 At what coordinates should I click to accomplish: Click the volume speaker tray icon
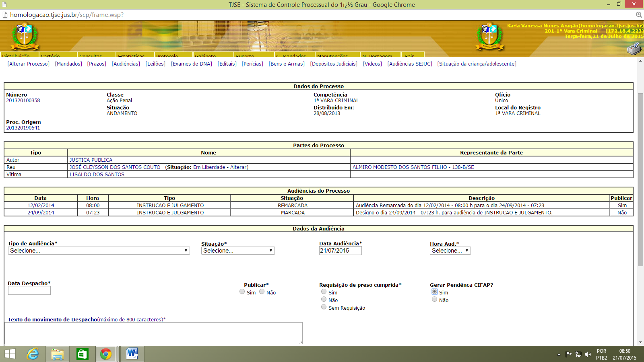coord(588,354)
